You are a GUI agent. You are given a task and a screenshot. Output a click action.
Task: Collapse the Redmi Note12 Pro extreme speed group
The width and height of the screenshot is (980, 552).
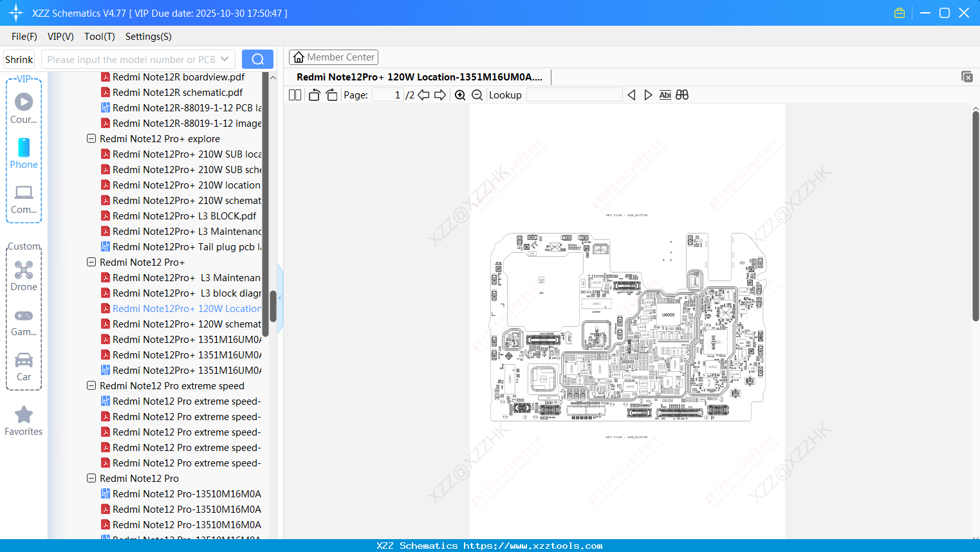coord(91,385)
